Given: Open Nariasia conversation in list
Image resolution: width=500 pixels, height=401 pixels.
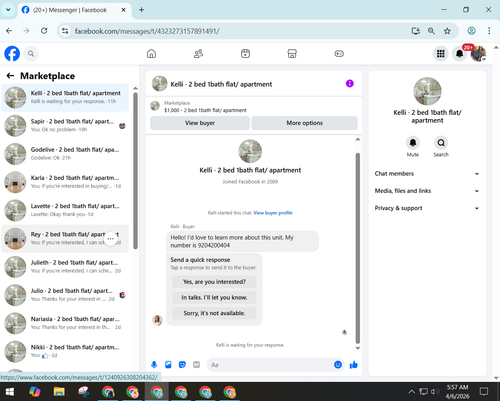Looking at the screenshot, I should click(65, 323).
